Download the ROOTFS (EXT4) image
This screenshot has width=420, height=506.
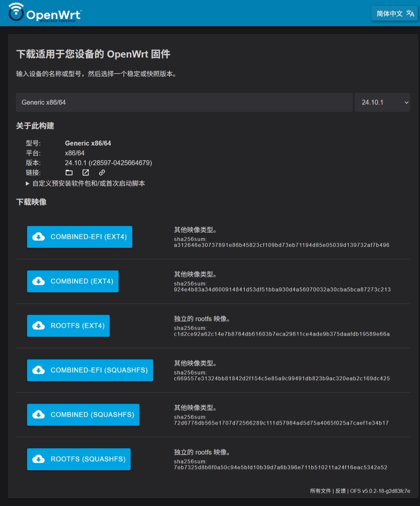(x=68, y=325)
